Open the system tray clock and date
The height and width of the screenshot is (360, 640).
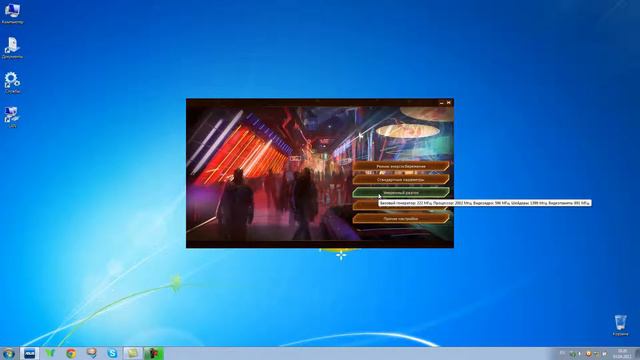tap(622, 353)
